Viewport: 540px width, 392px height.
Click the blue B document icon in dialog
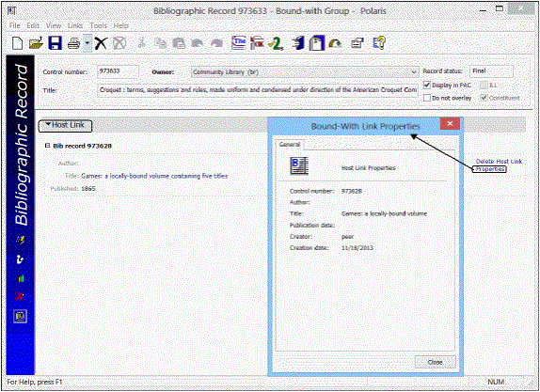(299, 165)
